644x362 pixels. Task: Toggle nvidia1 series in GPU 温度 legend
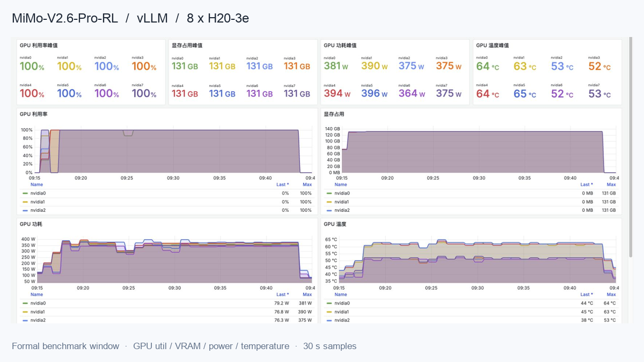(342, 312)
